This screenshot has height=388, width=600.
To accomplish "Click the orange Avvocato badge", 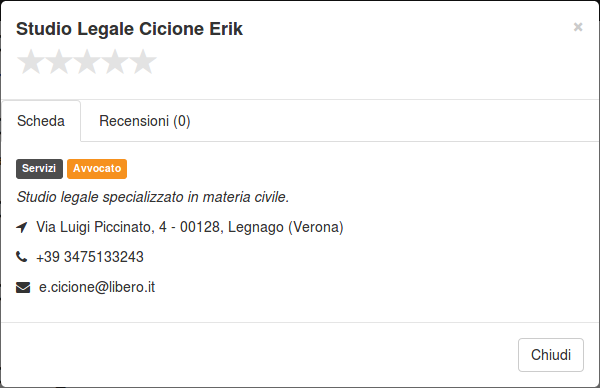I will (97, 169).
